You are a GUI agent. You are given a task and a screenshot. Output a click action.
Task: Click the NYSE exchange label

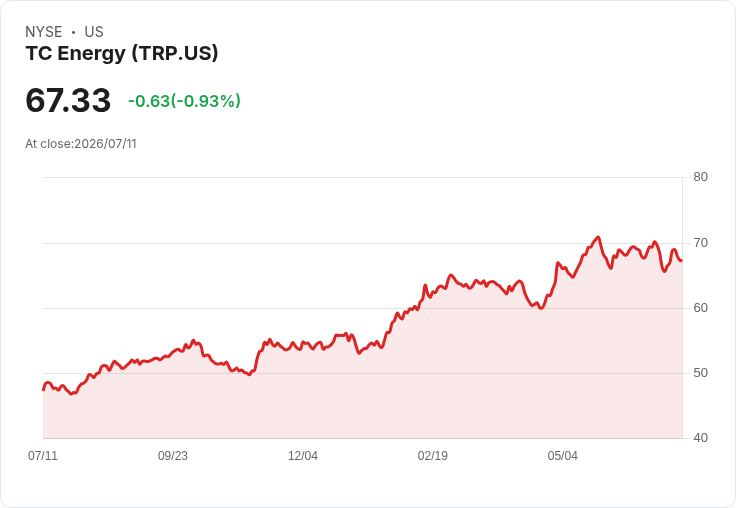44,32
